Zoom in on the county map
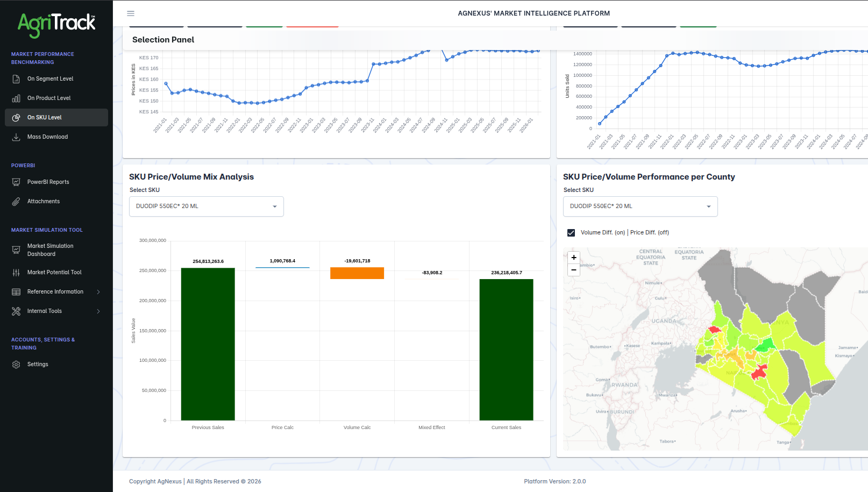868x492 pixels. coord(574,258)
